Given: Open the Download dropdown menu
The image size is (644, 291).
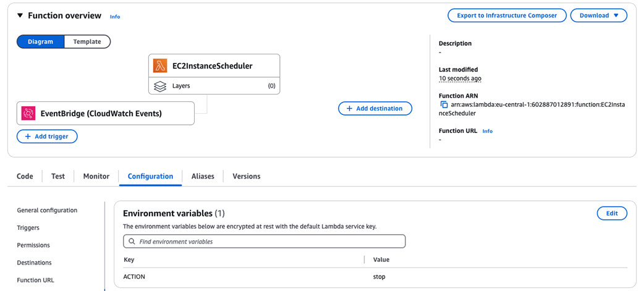Looking at the screenshot, I should [598, 15].
